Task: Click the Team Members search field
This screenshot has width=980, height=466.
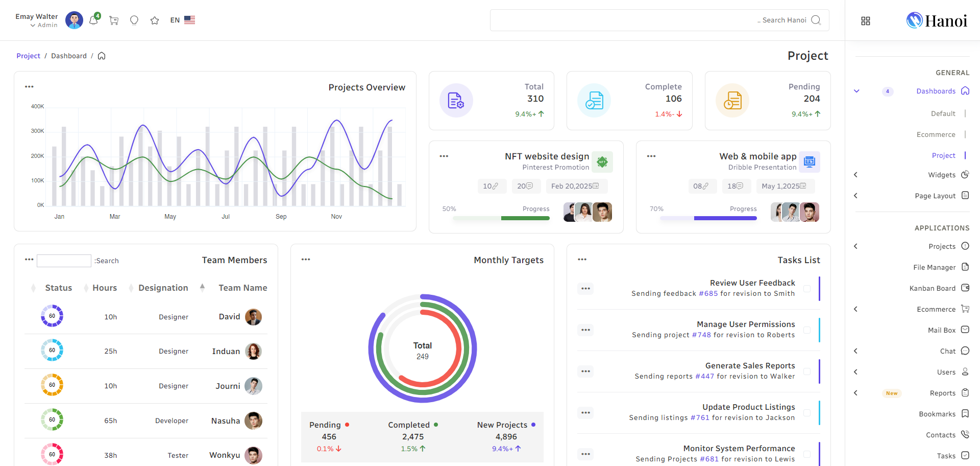Action: point(64,261)
